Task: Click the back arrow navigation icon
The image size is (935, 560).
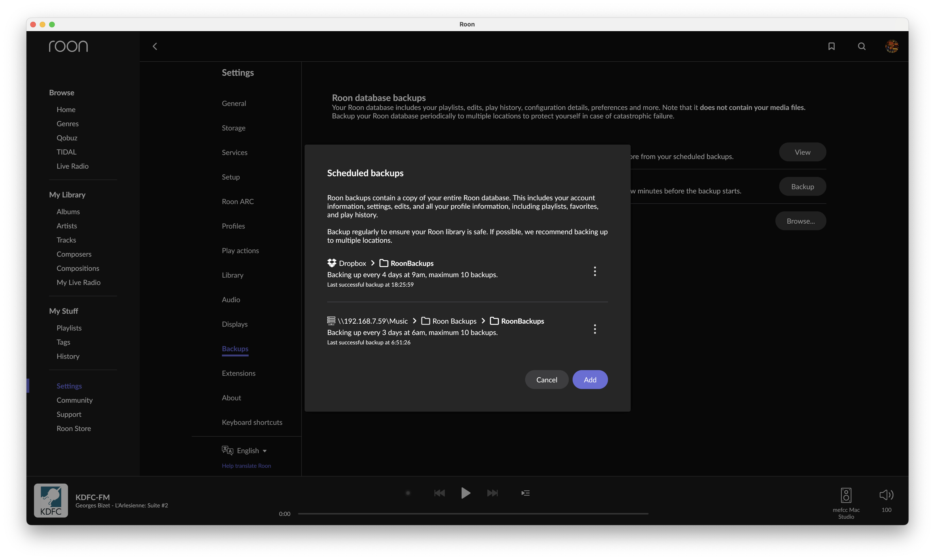Action: point(155,46)
